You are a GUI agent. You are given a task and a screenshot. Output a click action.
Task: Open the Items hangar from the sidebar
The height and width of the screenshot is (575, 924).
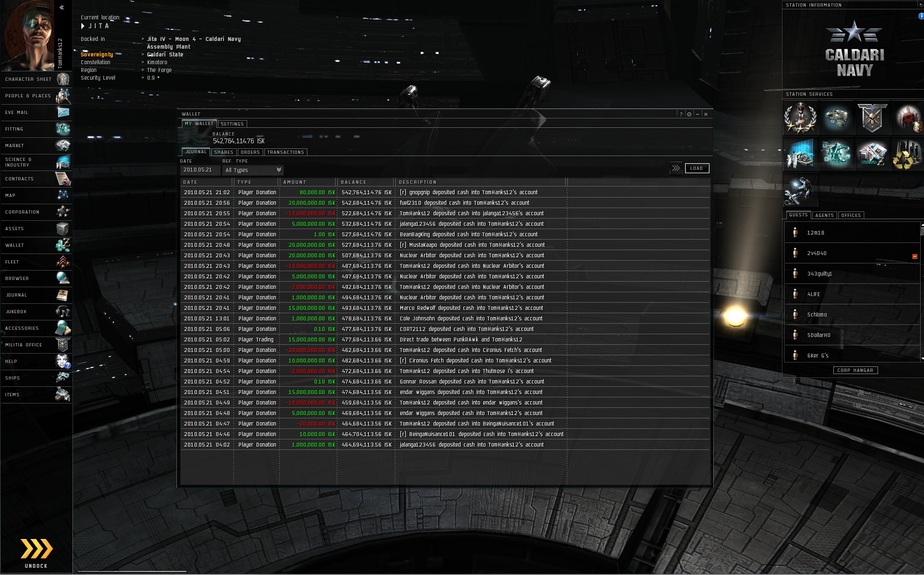[36, 395]
